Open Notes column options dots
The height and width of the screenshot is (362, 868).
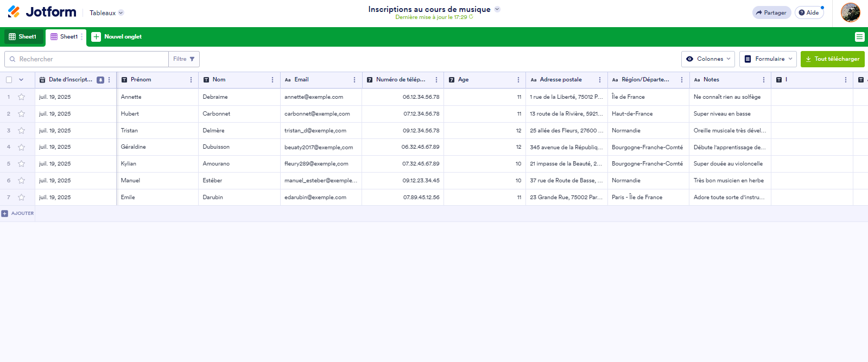[764, 80]
